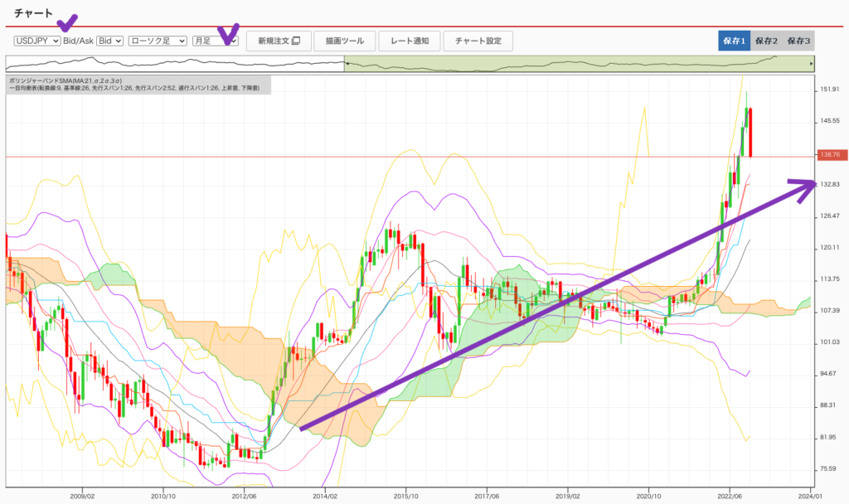Open チャート設定 chart settings

click(x=478, y=41)
